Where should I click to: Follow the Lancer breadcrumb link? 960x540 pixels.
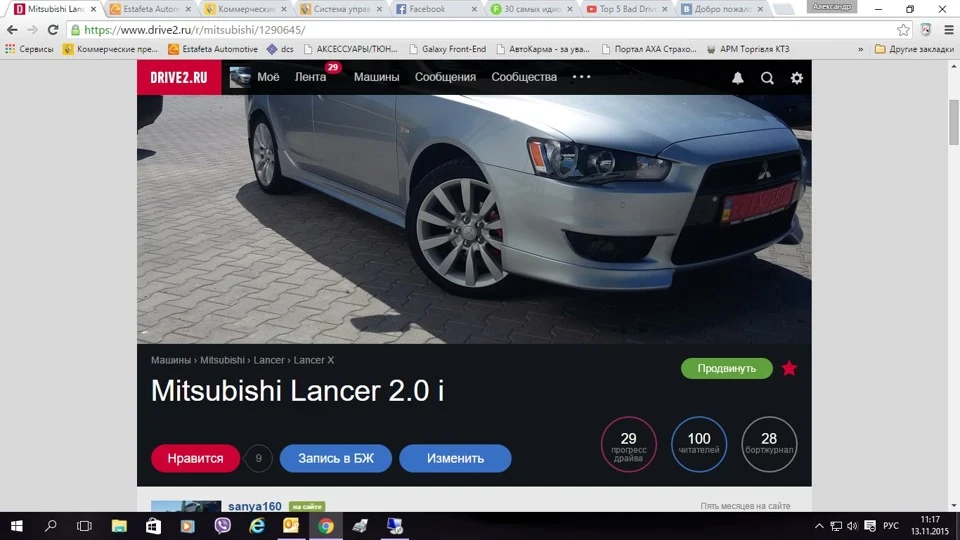point(269,360)
